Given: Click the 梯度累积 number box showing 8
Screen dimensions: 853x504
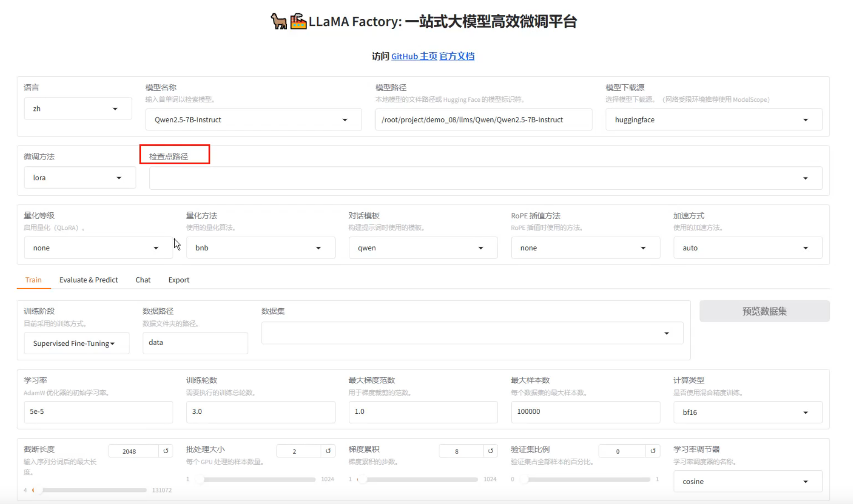Looking at the screenshot, I should click(461, 451).
